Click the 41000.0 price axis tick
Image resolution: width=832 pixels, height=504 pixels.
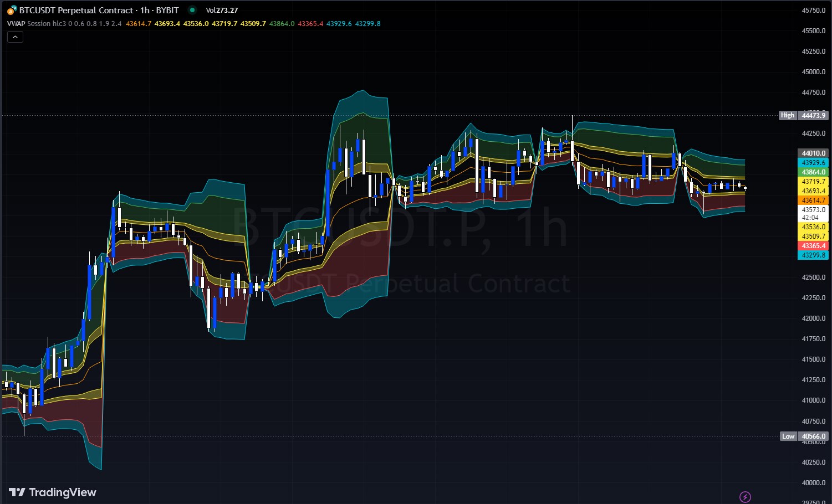pos(814,400)
